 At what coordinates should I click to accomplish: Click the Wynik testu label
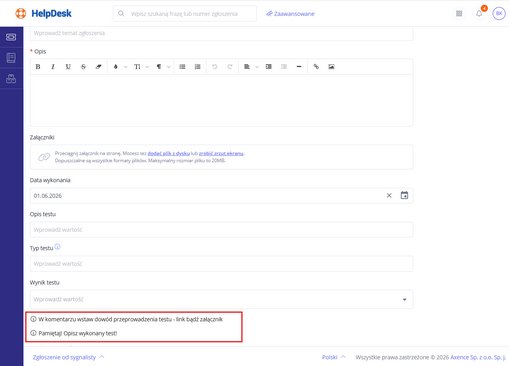(x=44, y=283)
